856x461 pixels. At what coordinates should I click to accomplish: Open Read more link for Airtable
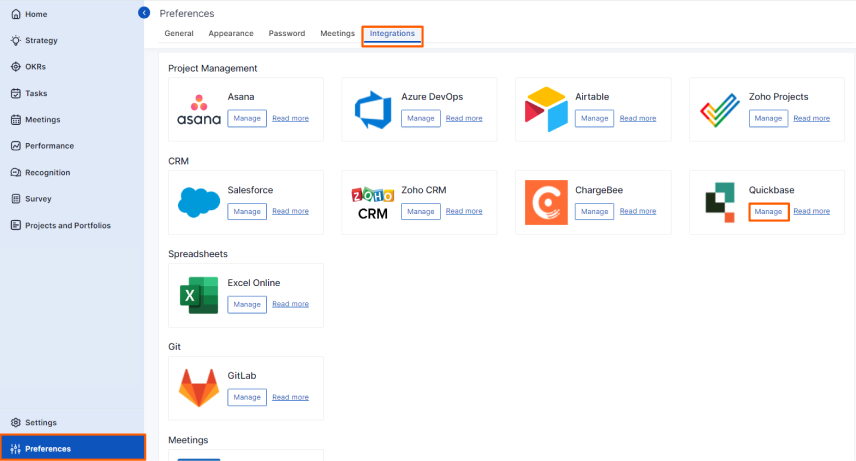(x=638, y=119)
